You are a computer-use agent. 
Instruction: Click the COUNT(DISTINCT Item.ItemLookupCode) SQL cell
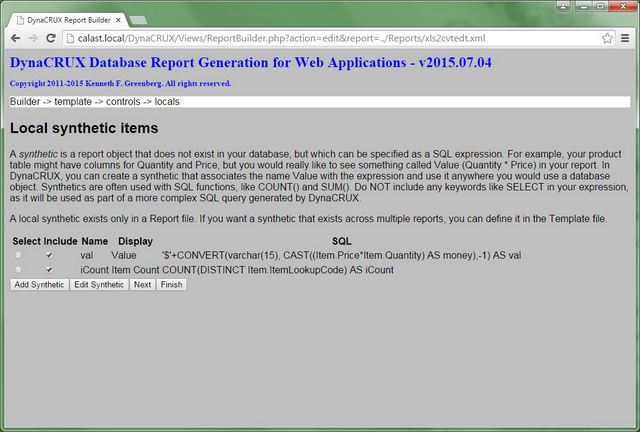(x=278, y=270)
